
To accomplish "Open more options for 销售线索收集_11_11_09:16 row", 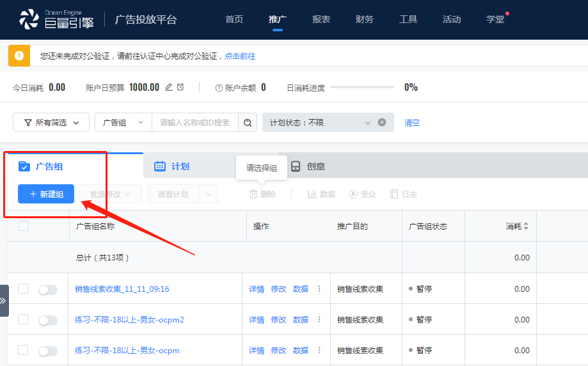I will pyautogui.click(x=319, y=289).
